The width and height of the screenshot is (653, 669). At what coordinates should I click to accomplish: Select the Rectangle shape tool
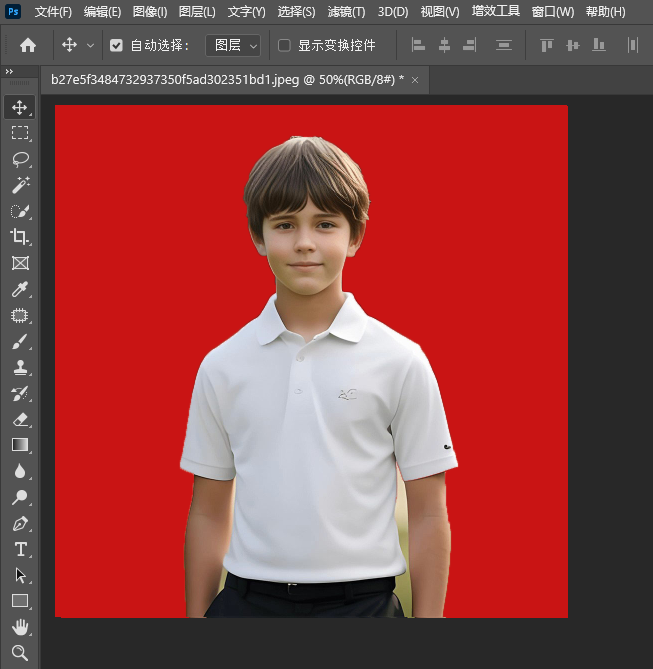point(20,601)
